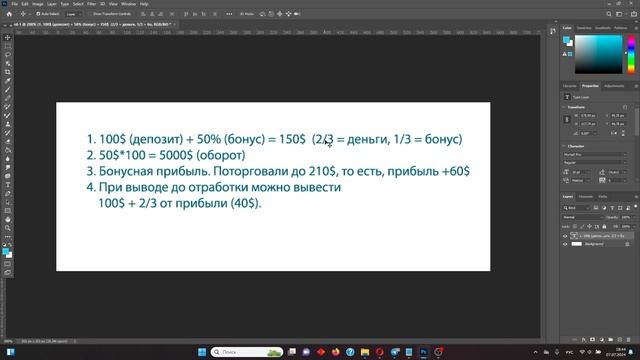
Task: Toggle the width-height link in Transform
Action: point(567,120)
